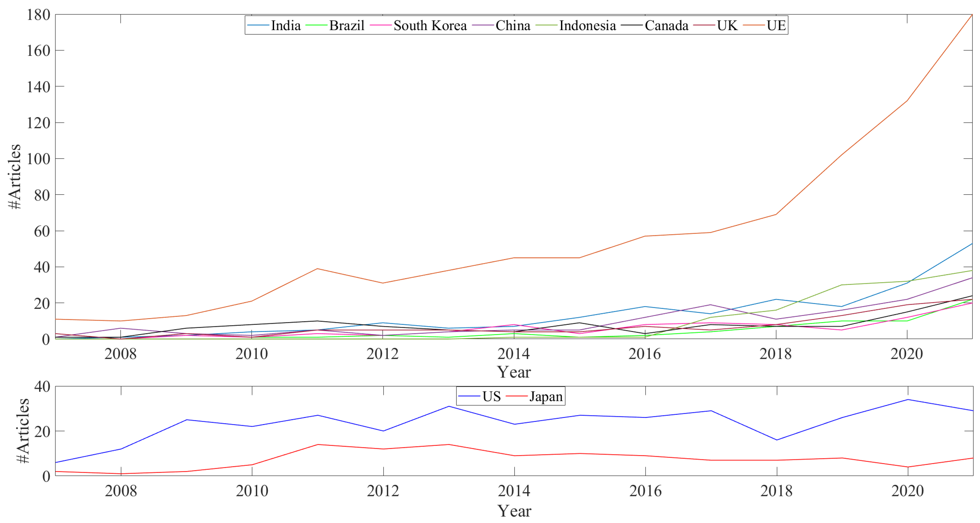Viewport: 980px width, 523px height.
Task: Click the 2020 tick label of lower chart
Action: 907,491
